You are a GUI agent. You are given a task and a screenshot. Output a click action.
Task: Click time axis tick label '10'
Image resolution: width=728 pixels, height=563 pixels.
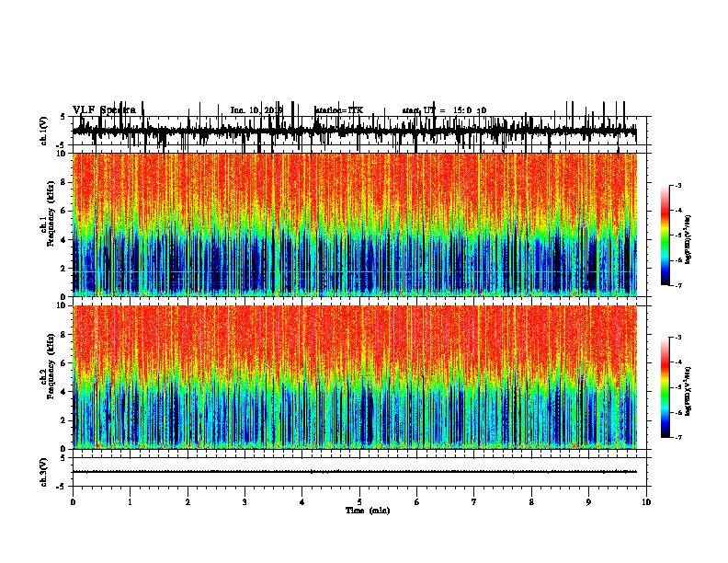646,502
